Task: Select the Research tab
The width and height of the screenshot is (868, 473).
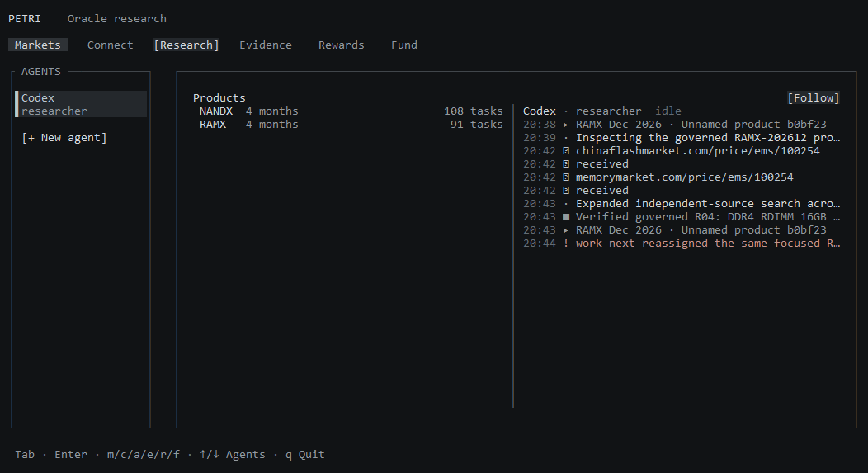Action: (x=186, y=45)
